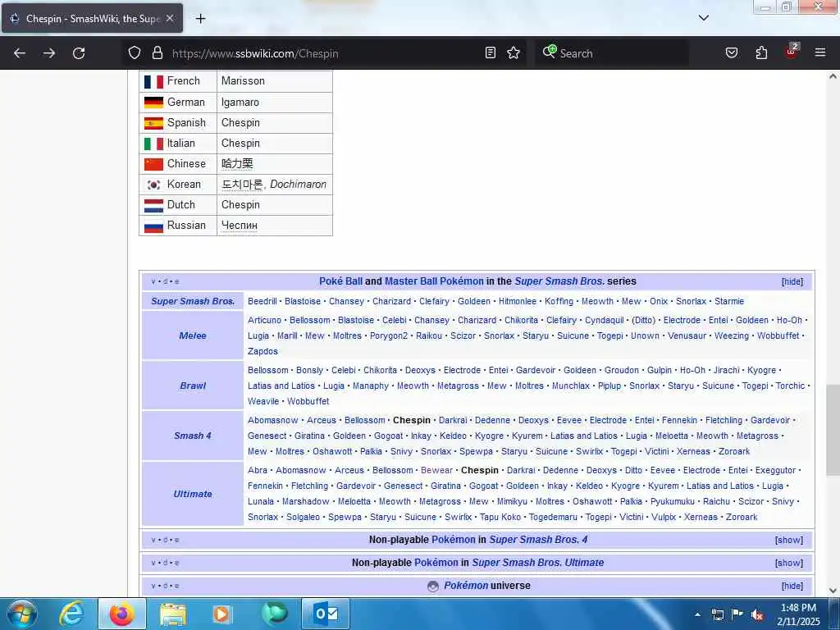Open Tapu Koko link in Ultimate row
This screenshot has width=840, height=630.
[x=500, y=517]
